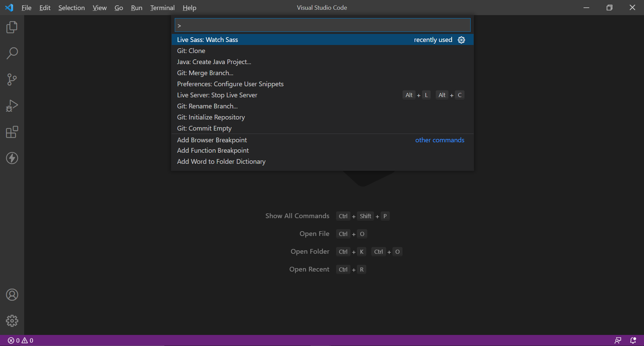Open the Help menu
The image size is (644, 346).
[x=190, y=8]
